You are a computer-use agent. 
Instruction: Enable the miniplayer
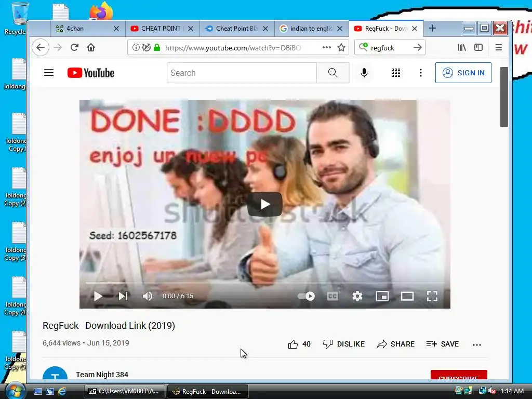click(382, 296)
